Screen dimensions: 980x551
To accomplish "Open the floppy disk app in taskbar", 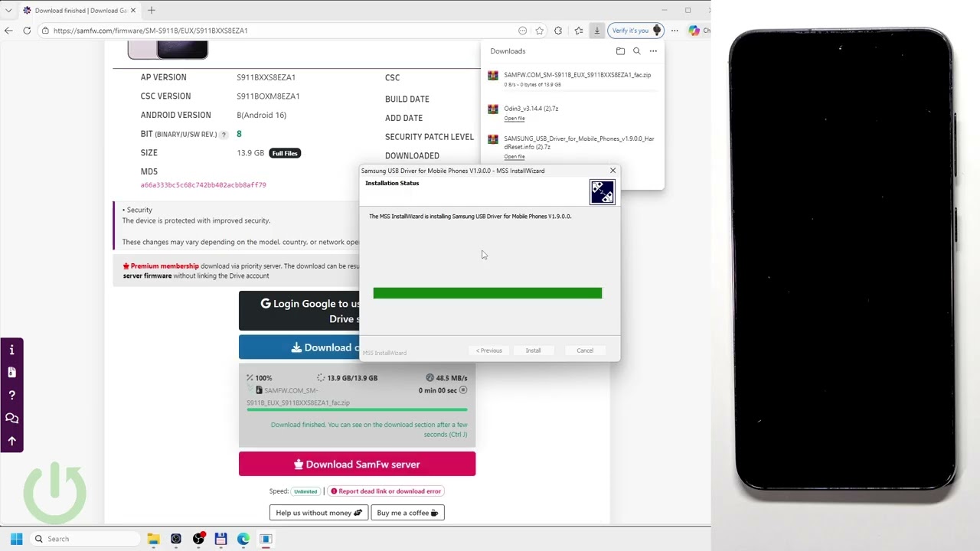I will pyautogui.click(x=220, y=539).
